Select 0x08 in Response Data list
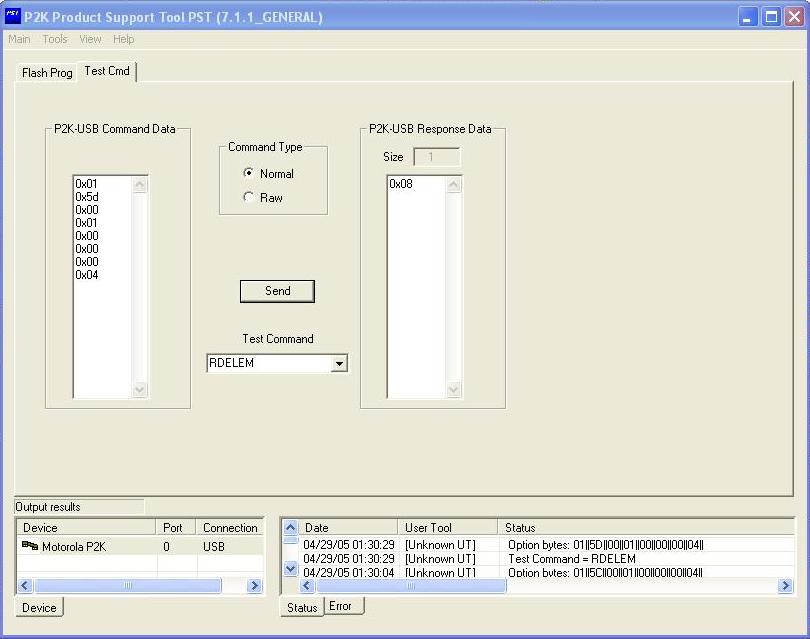Viewport: 810px width, 639px height. tap(401, 184)
